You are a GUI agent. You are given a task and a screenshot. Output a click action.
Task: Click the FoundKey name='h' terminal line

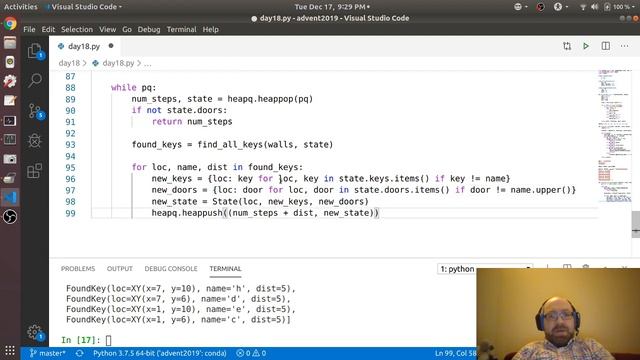pos(180,289)
